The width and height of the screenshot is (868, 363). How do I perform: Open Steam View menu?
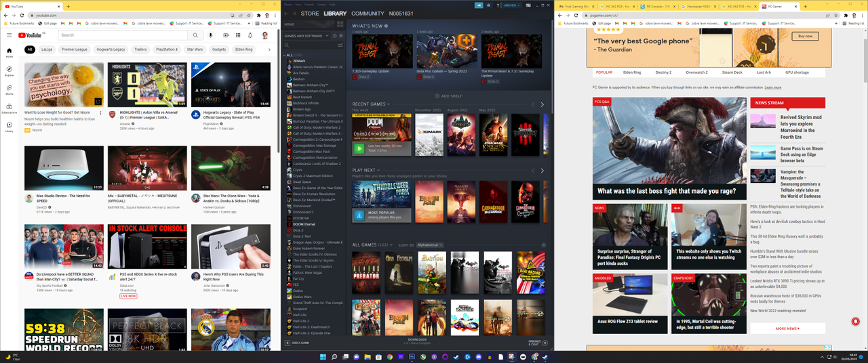coord(298,4)
